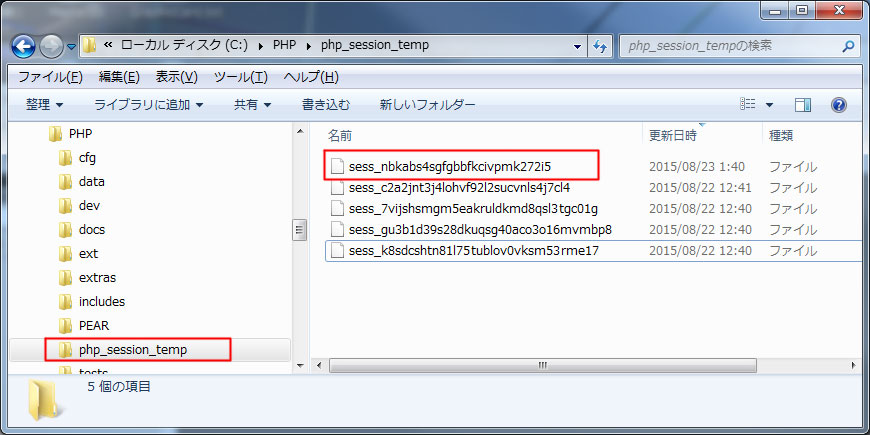Click date 2015/08/23 1:40 of first file
Viewport: 870px width, 435px height.
click(x=697, y=166)
